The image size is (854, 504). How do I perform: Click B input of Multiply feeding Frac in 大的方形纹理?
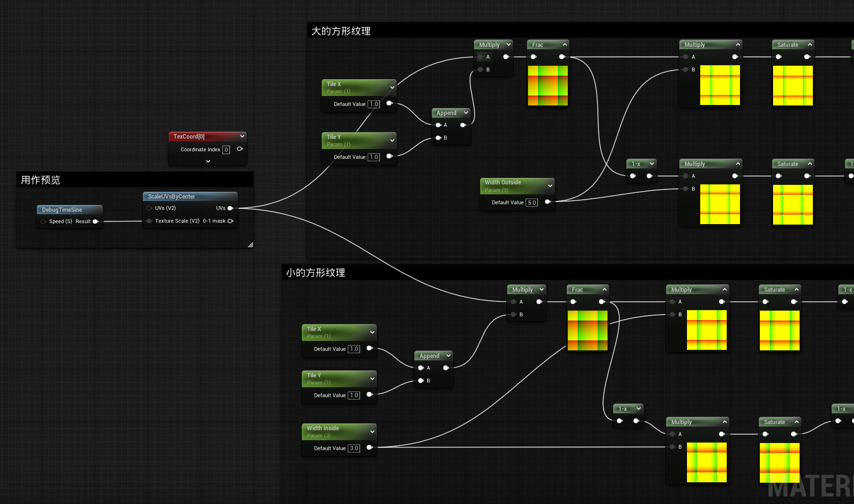[x=481, y=70]
